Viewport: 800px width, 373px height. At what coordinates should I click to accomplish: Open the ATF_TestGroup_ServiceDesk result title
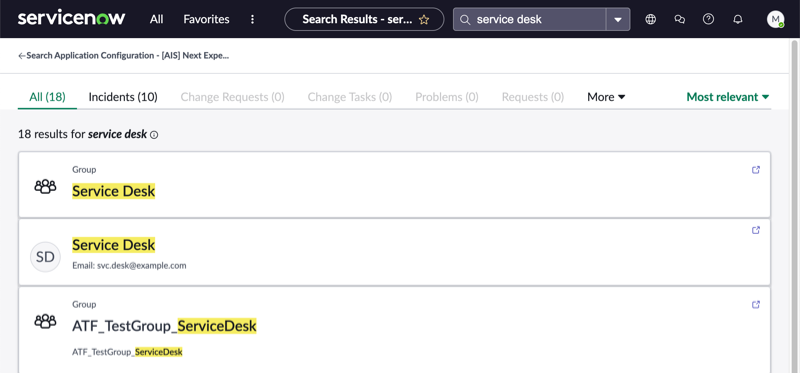click(164, 326)
